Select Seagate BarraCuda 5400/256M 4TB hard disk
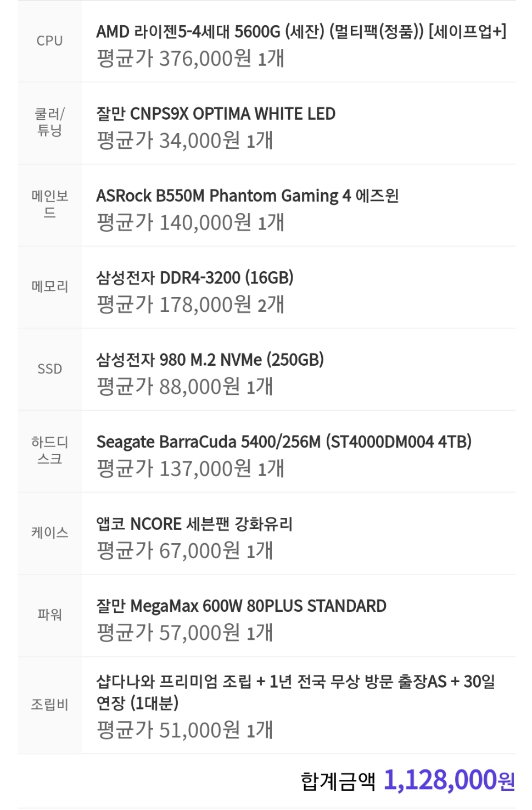532x810 pixels. (x=284, y=442)
